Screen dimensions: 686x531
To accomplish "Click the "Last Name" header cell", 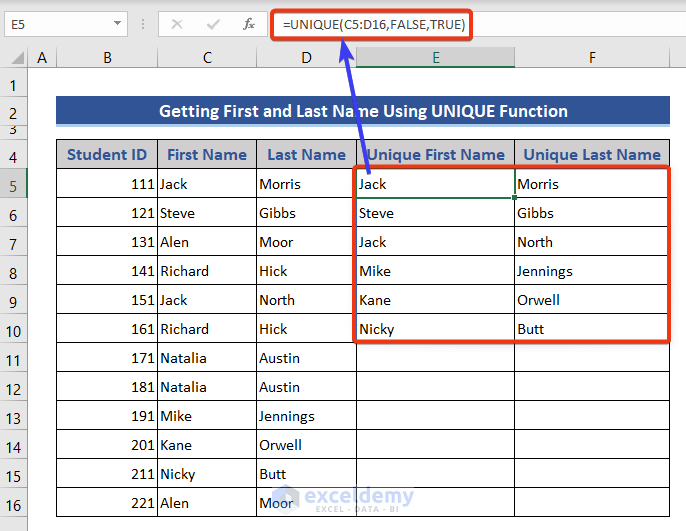I will [x=306, y=154].
